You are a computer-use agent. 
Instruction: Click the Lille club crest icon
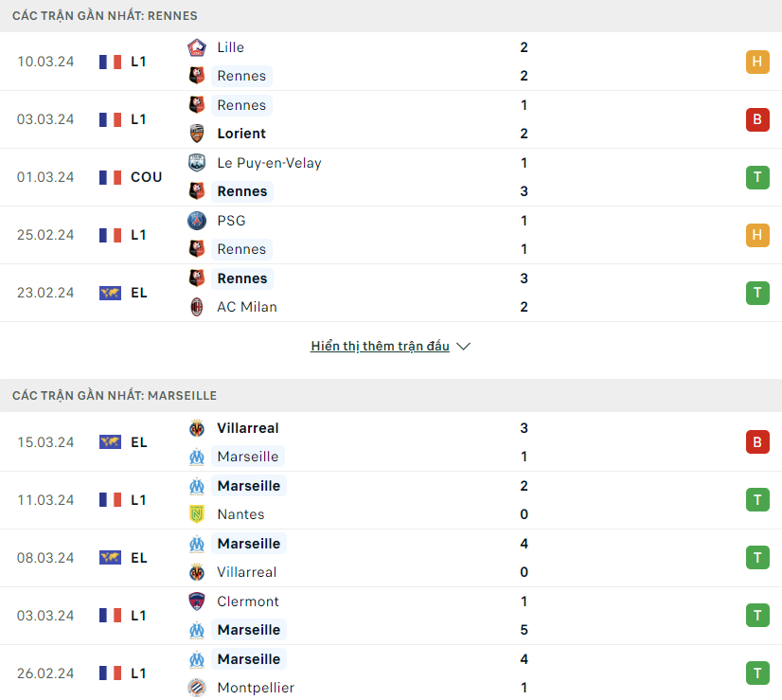(x=197, y=47)
